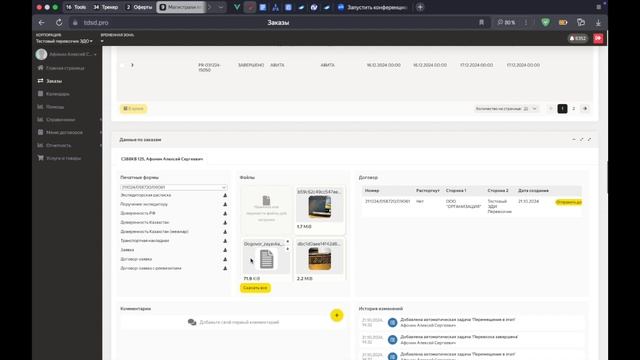Add a comment with the yellow plus button
640x360 pixels.
pyautogui.click(x=337, y=315)
